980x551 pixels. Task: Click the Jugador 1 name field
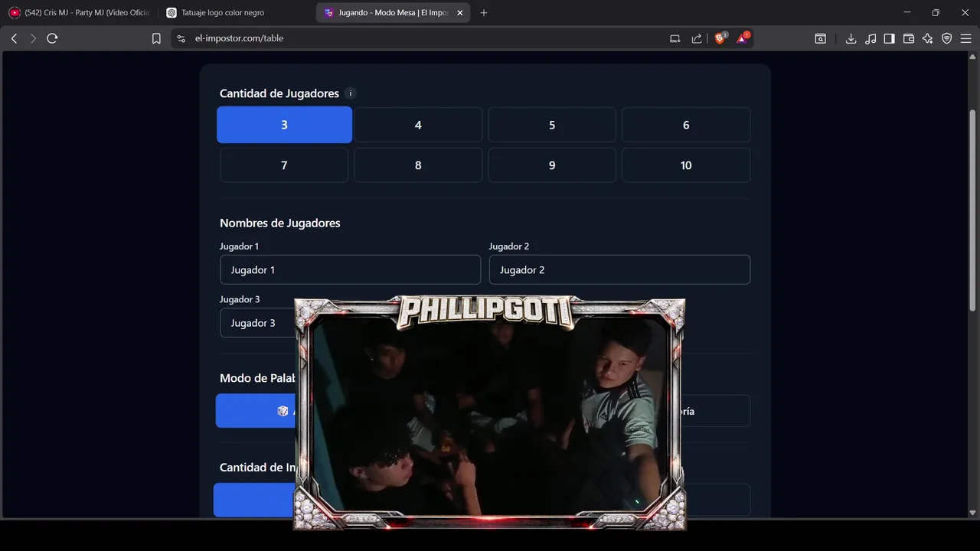coord(350,269)
